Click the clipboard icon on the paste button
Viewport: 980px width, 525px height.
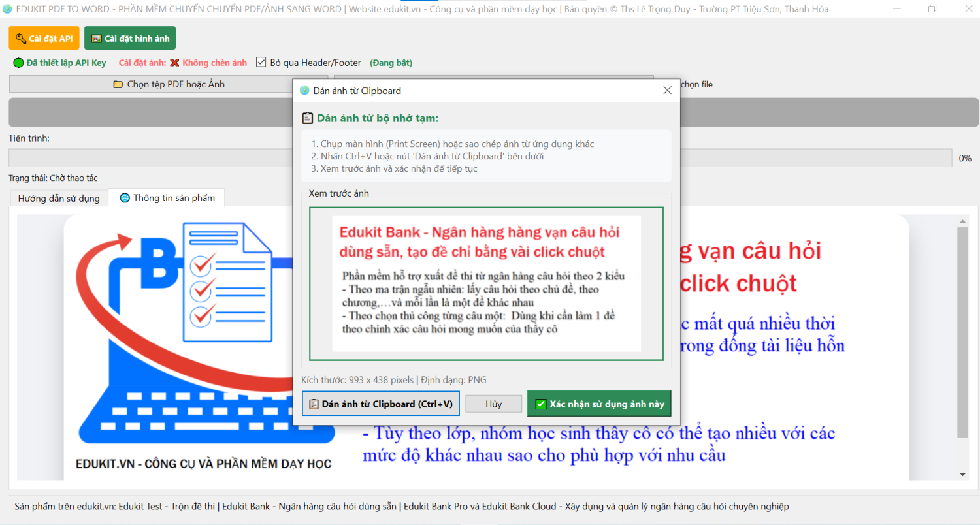(x=314, y=404)
